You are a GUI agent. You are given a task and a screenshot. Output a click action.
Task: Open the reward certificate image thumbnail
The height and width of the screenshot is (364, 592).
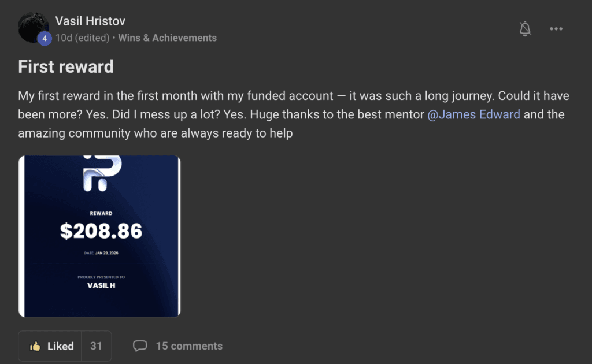click(x=99, y=236)
